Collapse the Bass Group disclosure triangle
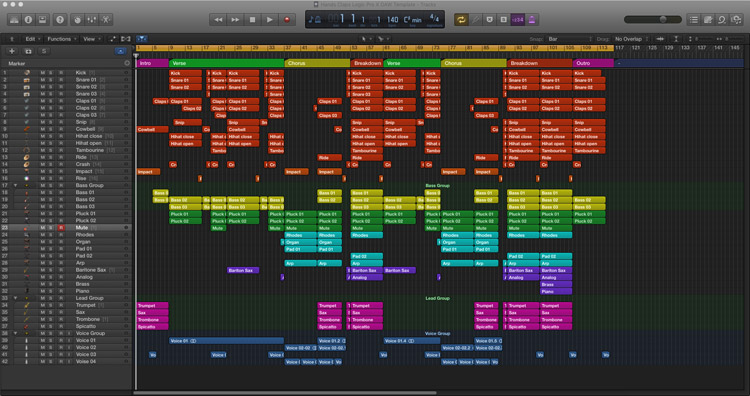 [x=15, y=185]
